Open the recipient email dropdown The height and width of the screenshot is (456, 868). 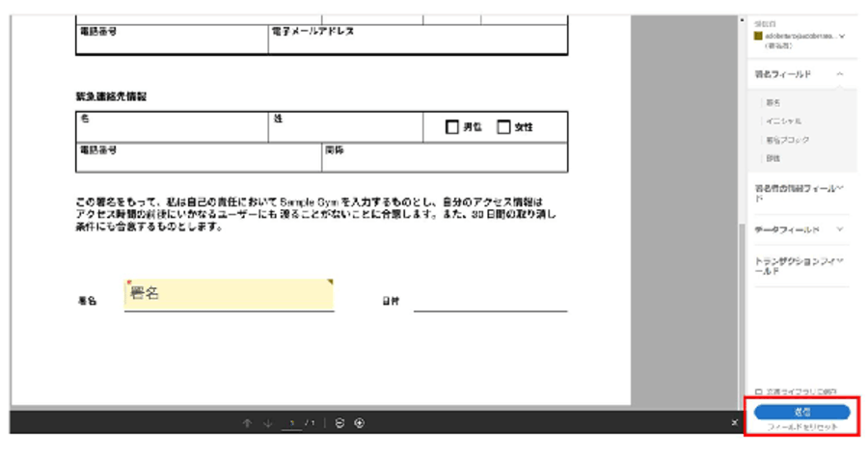[x=842, y=36]
